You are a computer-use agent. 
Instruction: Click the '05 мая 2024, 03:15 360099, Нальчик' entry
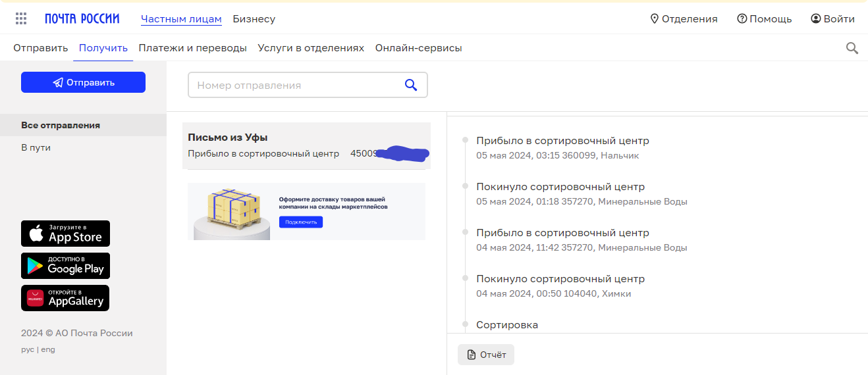point(558,155)
